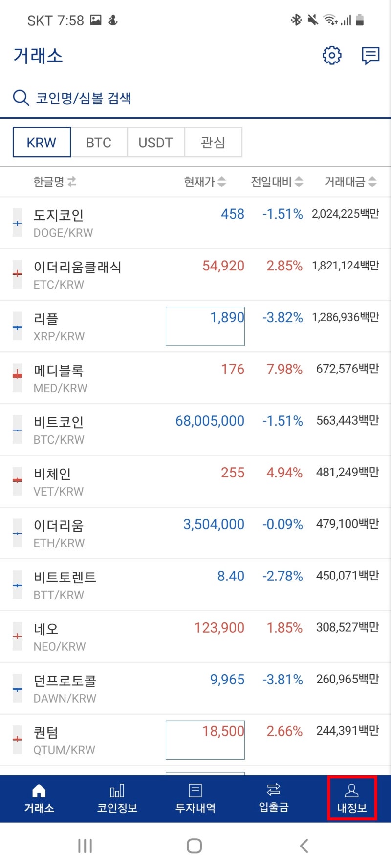Switch to the USDT market tab

[156, 142]
